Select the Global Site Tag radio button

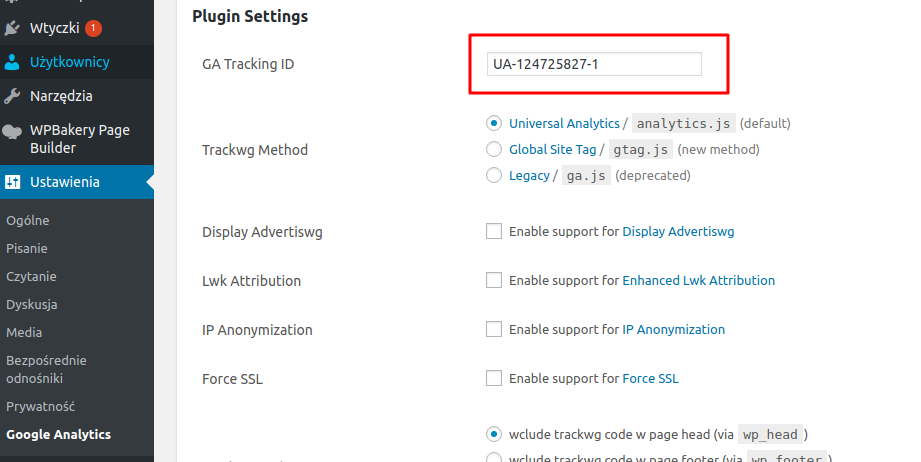click(x=494, y=149)
